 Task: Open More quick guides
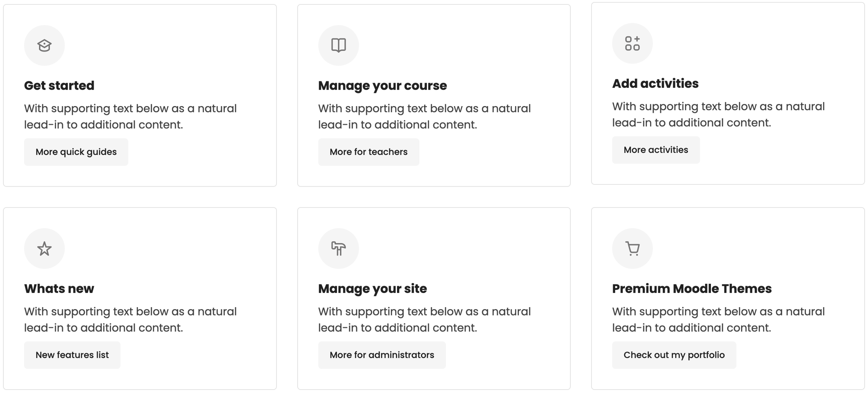(76, 152)
